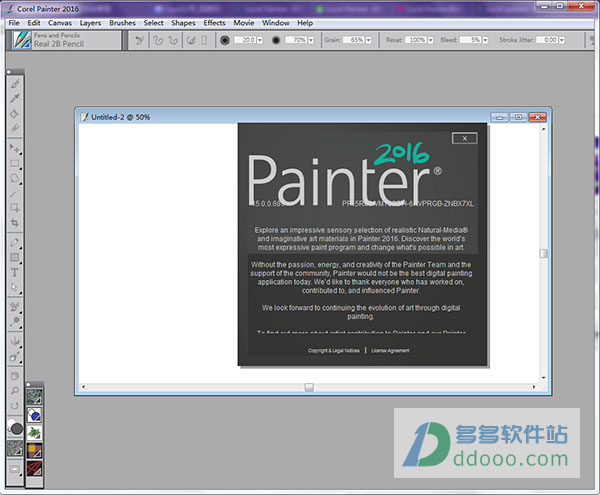Click the brush Size preview icon
The width and height of the screenshot is (600, 495).
tap(225, 40)
